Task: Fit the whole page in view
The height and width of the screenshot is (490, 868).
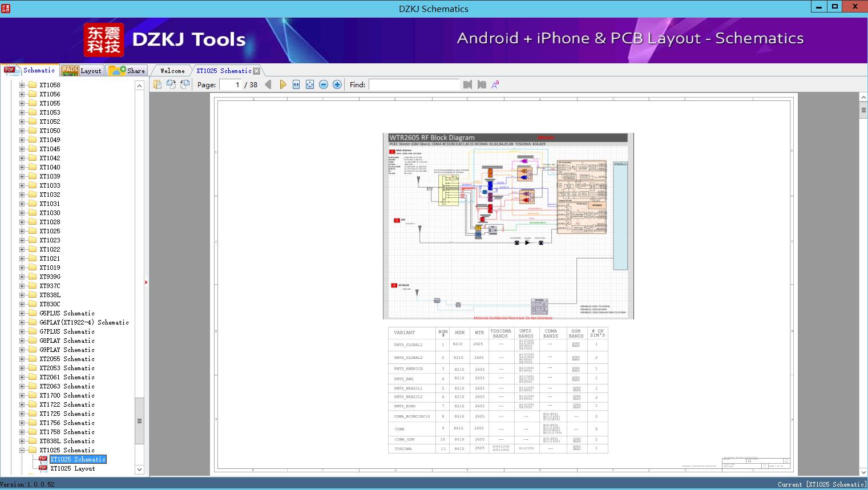Action: 310,84
